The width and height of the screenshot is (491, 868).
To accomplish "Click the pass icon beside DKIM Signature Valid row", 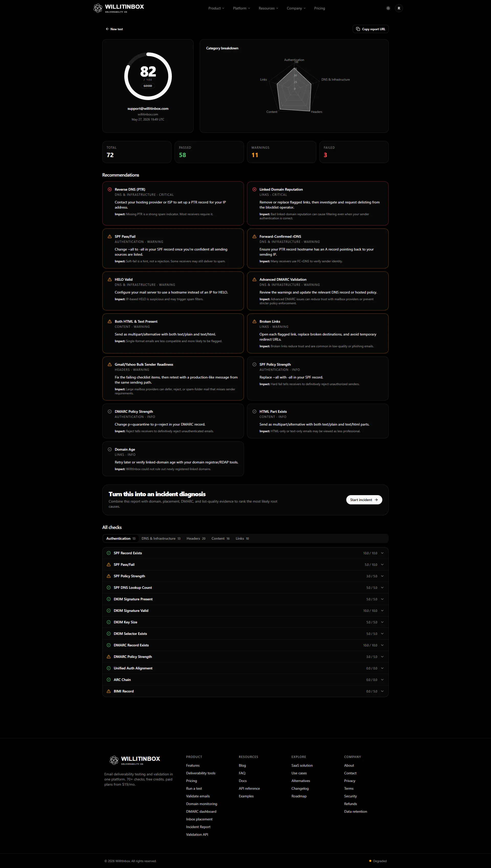I will (109, 611).
